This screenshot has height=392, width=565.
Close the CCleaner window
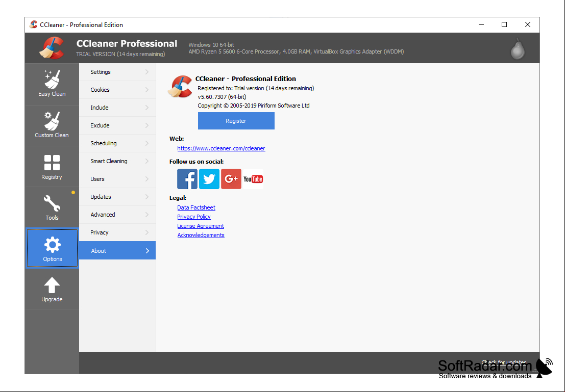528,24
